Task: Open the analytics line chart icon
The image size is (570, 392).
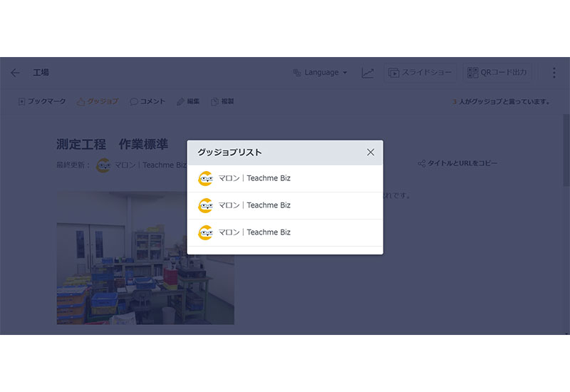Action: pos(368,73)
